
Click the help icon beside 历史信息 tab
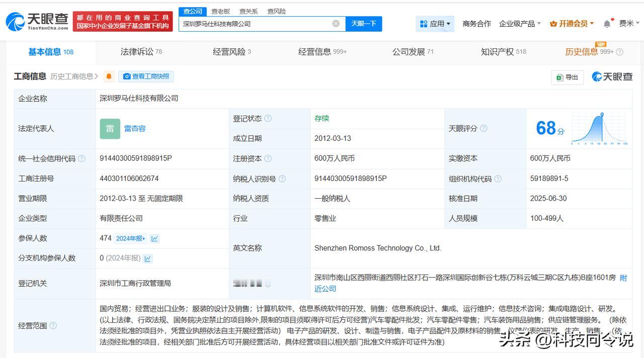[x=619, y=52]
